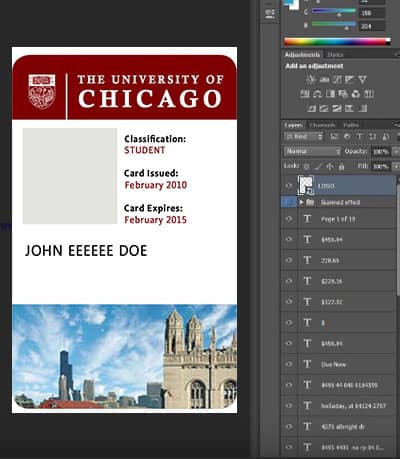Viewport: 400px width, 459px height.
Task: Filter layers by pixel layers icon
Action: (x=334, y=137)
